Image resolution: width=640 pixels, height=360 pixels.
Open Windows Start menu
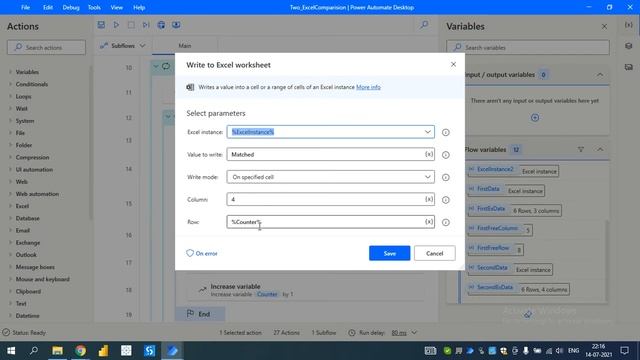click(x=11, y=351)
